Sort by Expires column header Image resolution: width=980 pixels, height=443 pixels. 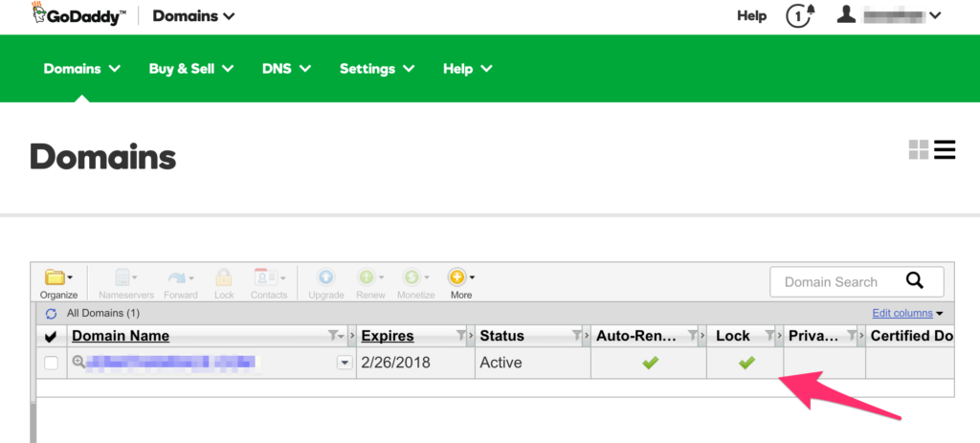(x=388, y=336)
